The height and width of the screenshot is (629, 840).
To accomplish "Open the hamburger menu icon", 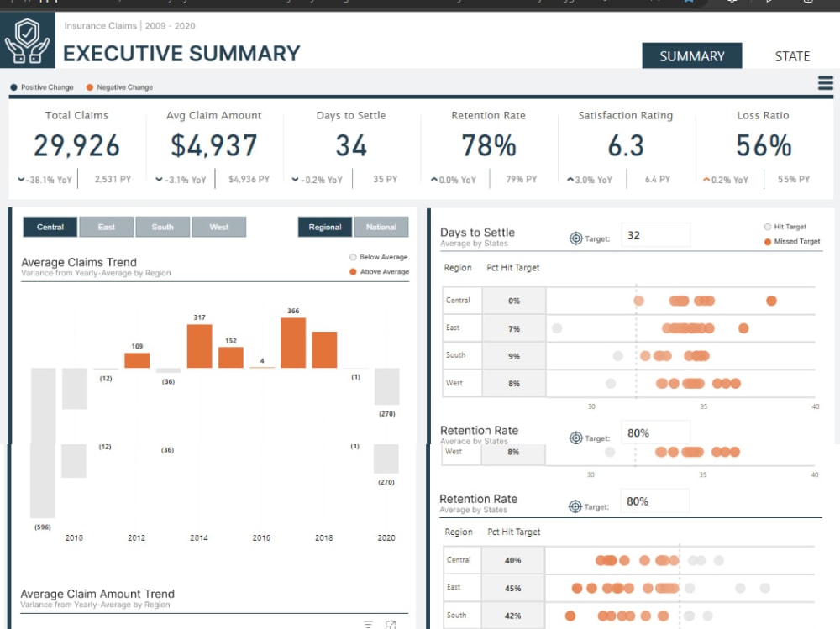I will tap(826, 83).
